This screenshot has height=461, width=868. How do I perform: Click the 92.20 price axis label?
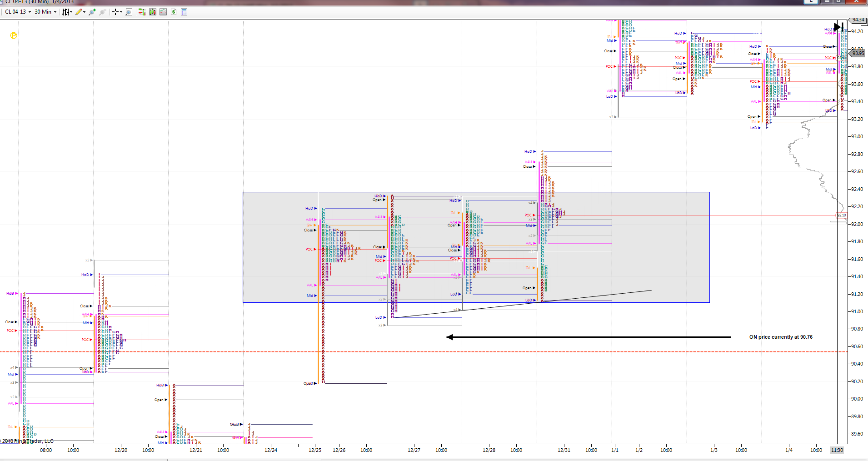(x=857, y=206)
